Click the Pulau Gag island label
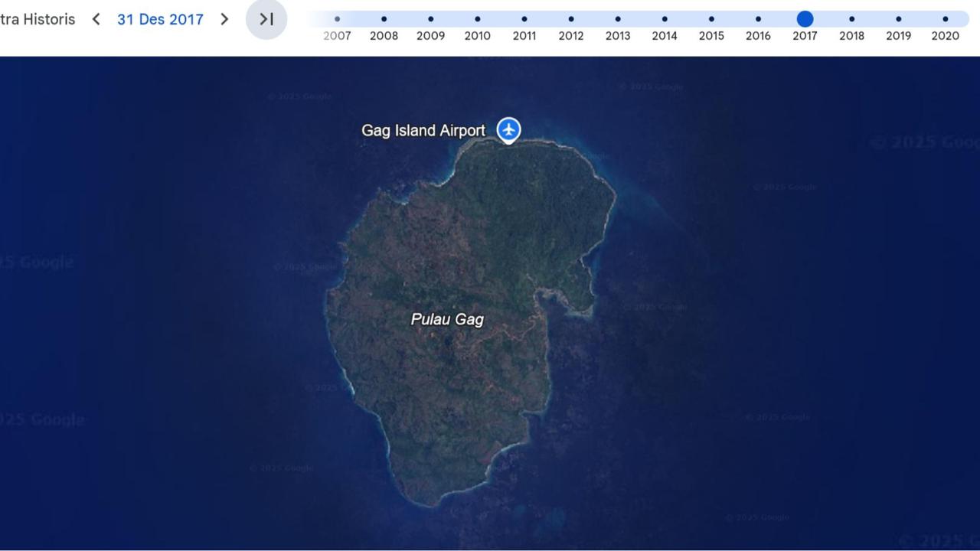980x551 pixels. [447, 319]
